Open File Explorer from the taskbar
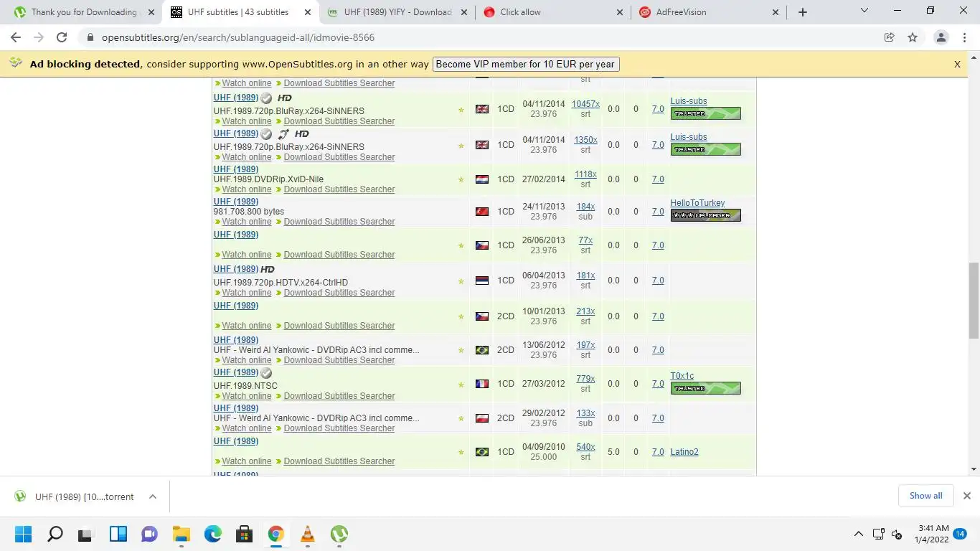 (181, 534)
